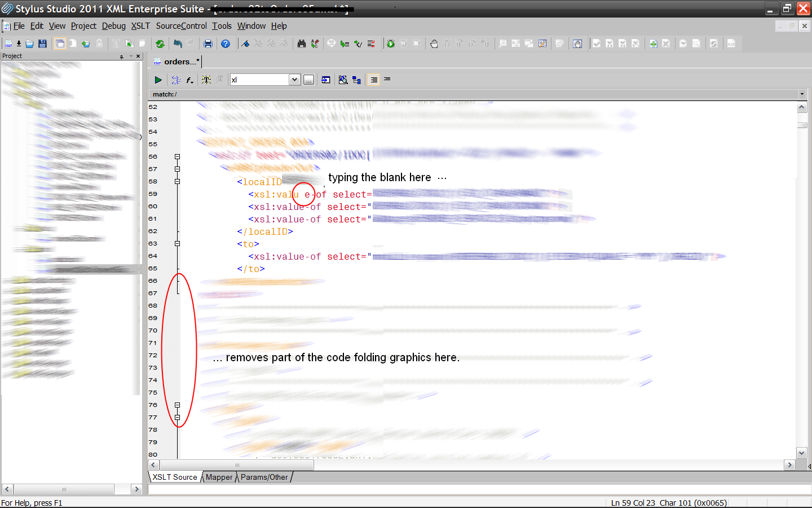Screen dimensions: 812x508
Task: Click the editor horizontal scrollbar right arrow
Action: (789, 465)
